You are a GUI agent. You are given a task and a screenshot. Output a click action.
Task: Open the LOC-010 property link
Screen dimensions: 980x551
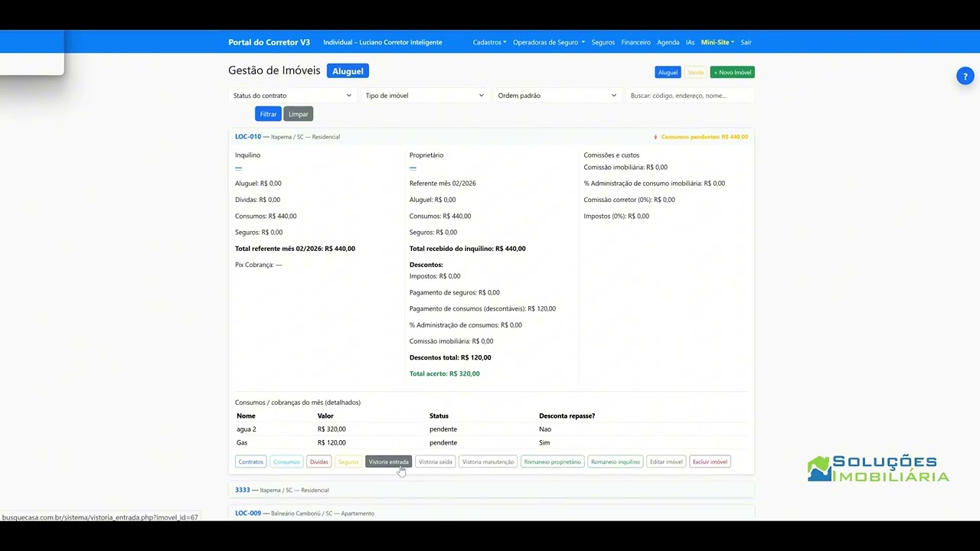click(248, 136)
